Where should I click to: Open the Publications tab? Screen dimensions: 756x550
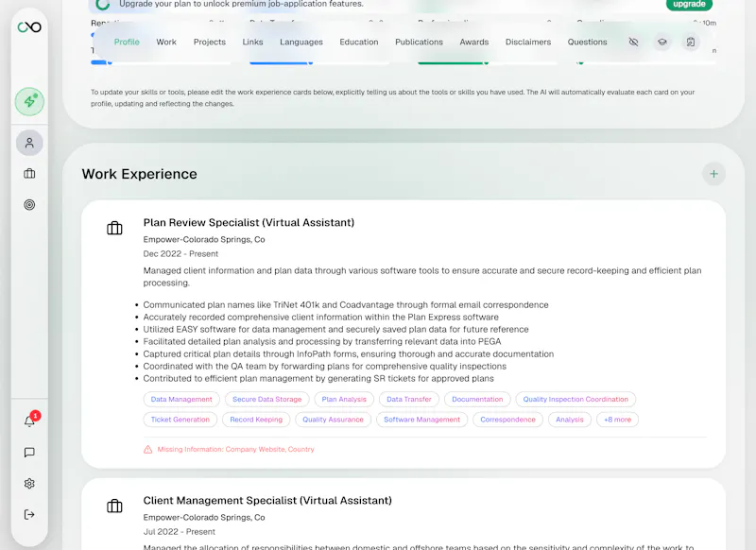[x=419, y=42]
